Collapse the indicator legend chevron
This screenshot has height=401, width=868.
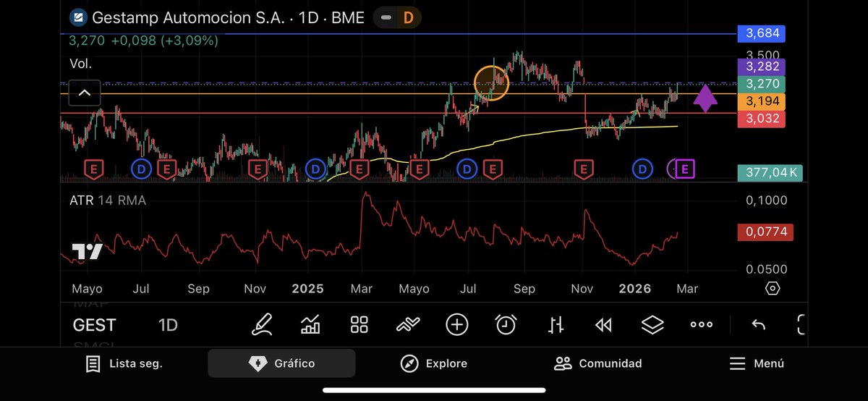(x=85, y=93)
